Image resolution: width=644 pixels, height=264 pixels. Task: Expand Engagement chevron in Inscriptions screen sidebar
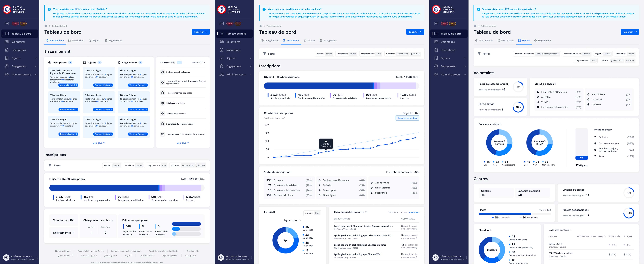(x=250, y=66)
